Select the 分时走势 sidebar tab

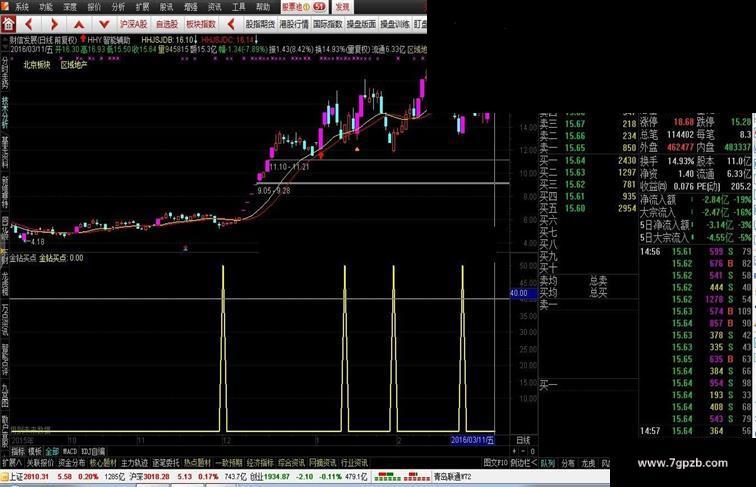4,72
